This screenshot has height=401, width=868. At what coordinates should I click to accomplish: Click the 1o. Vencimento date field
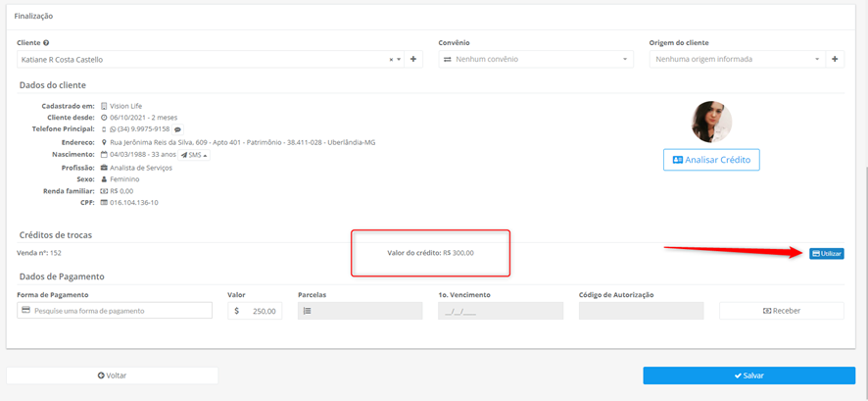point(501,311)
